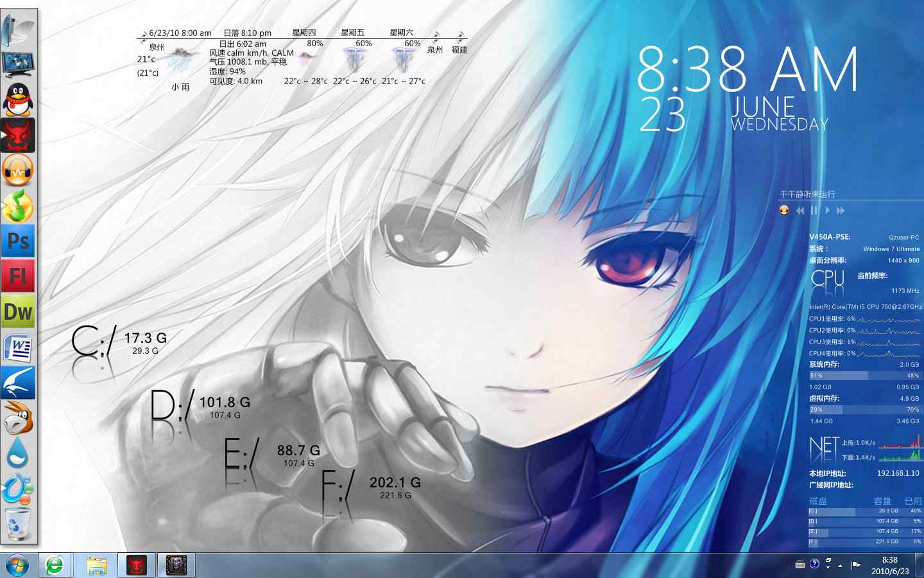
Task: Skip to previous track in music widget
Action: 800,210
